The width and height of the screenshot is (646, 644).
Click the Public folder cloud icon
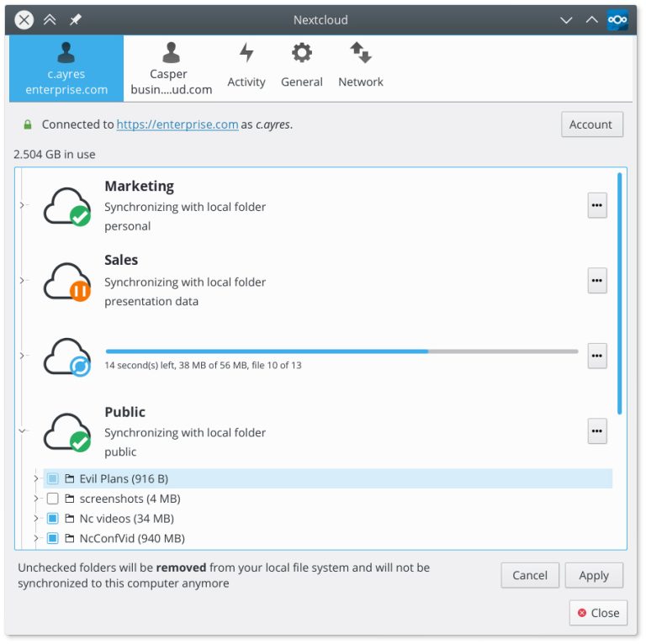click(x=66, y=431)
